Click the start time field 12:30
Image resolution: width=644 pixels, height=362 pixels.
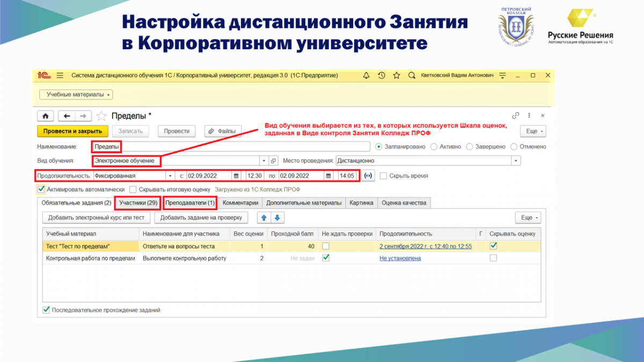(x=255, y=175)
